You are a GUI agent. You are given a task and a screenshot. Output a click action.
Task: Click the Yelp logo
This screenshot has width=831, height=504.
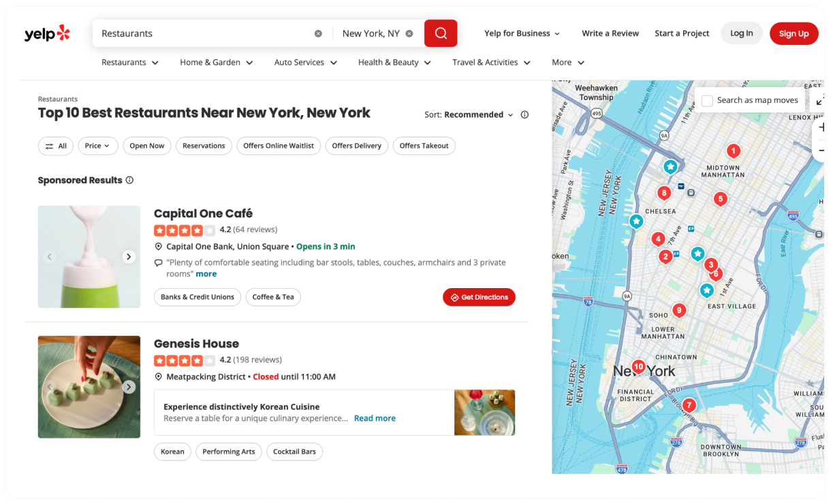pos(47,33)
